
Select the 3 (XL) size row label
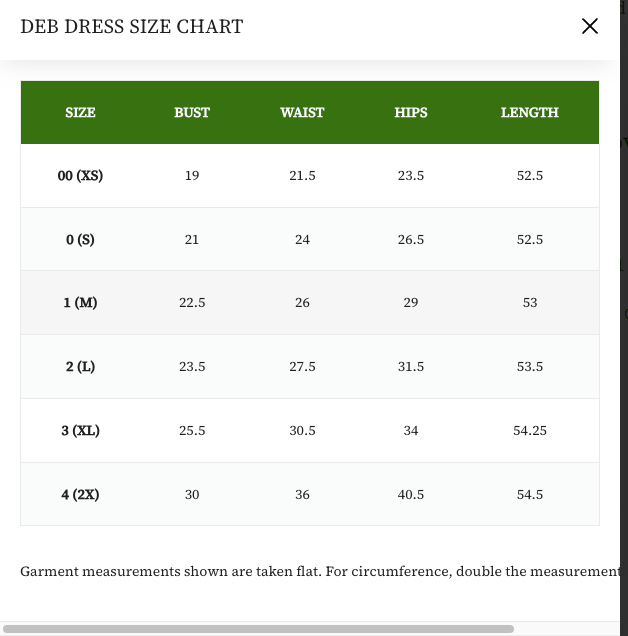pos(80,430)
